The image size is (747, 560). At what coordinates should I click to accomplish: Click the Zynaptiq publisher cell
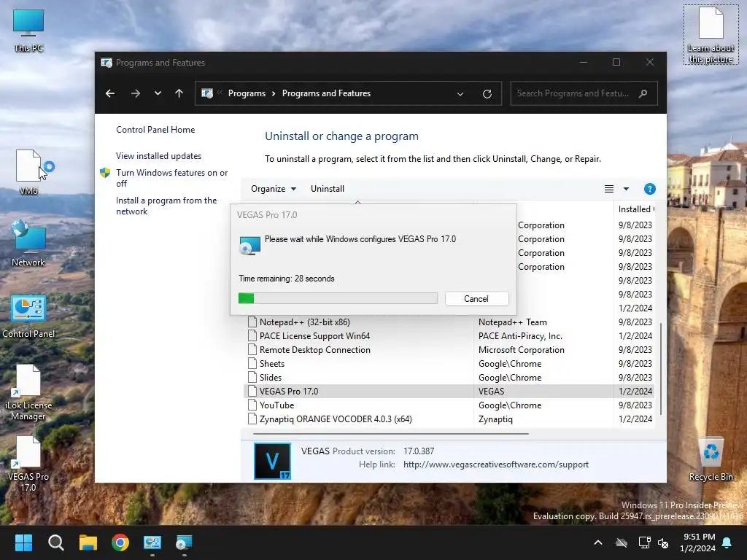tap(495, 419)
